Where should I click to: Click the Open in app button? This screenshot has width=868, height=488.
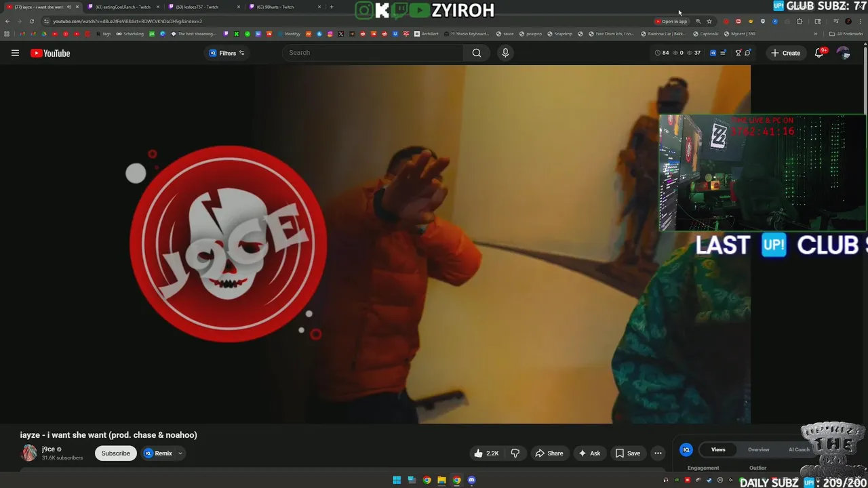[671, 21]
